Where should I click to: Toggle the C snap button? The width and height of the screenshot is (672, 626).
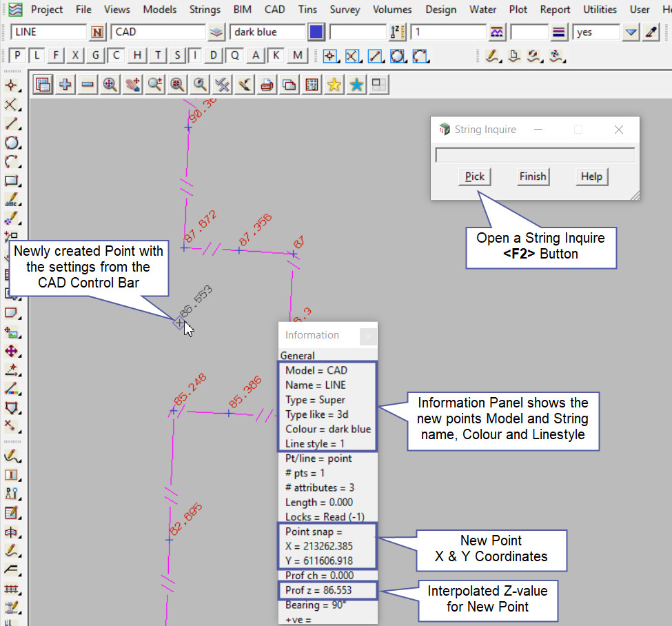click(117, 56)
